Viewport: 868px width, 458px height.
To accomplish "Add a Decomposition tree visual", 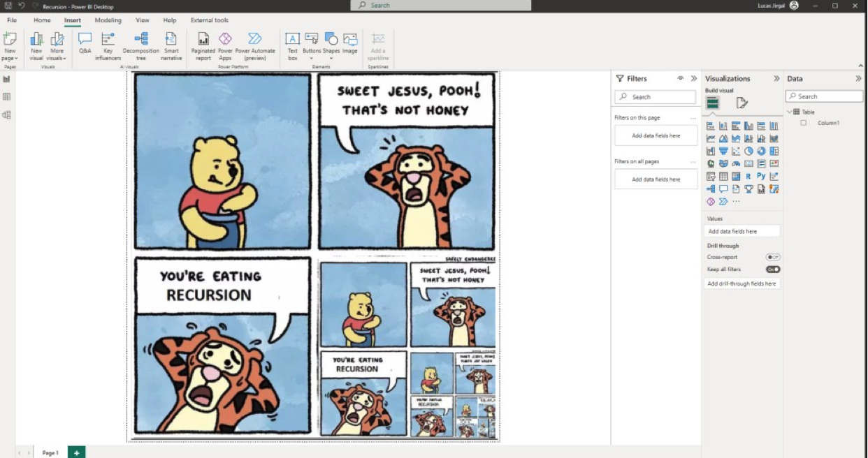I will [x=140, y=43].
